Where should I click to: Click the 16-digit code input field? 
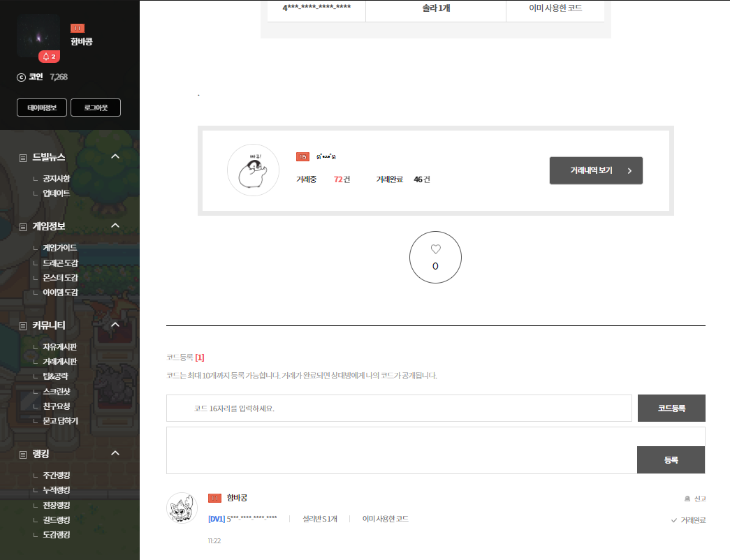[398, 408]
